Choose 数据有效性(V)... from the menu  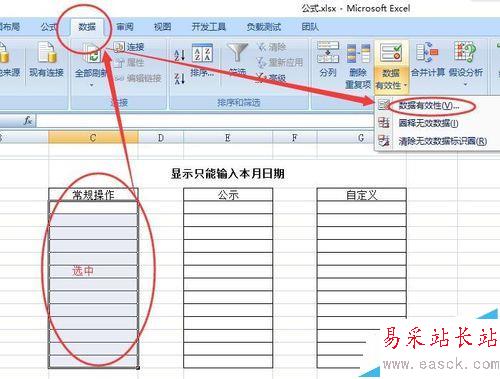tap(429, 106)
